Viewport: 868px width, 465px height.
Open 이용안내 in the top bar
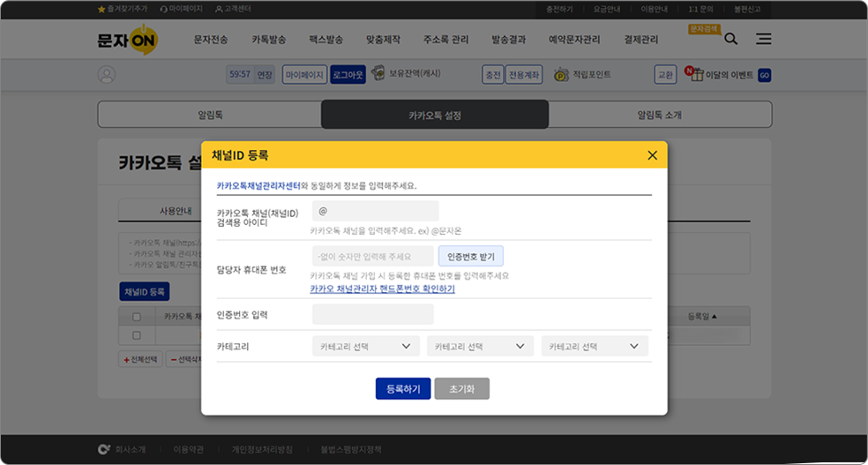click(x=655, y=10)
